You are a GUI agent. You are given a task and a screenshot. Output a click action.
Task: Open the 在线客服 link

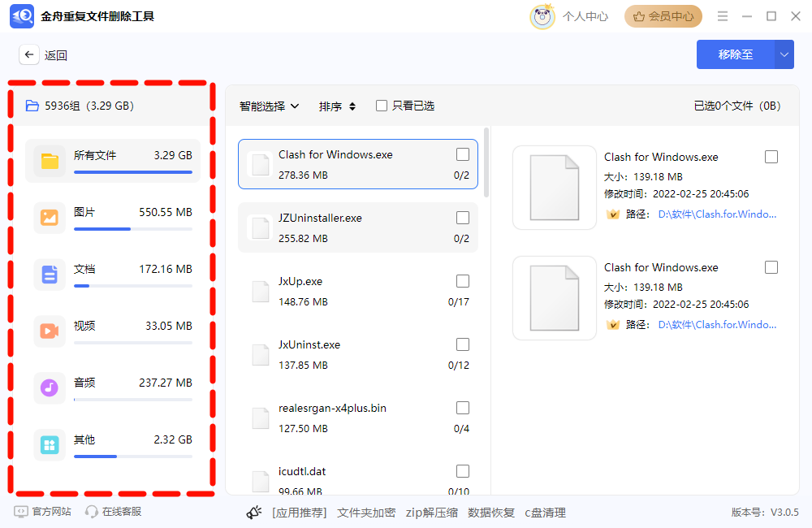(x=122, y=512)
